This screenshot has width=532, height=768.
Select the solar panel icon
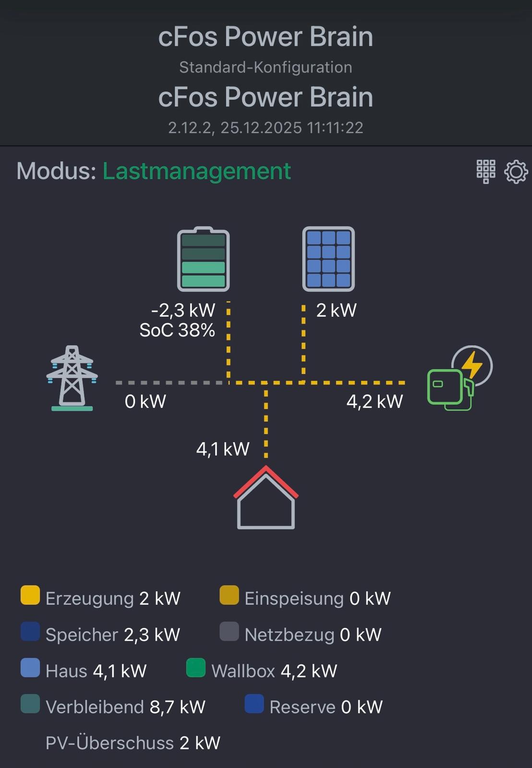[x=328, y=259]
